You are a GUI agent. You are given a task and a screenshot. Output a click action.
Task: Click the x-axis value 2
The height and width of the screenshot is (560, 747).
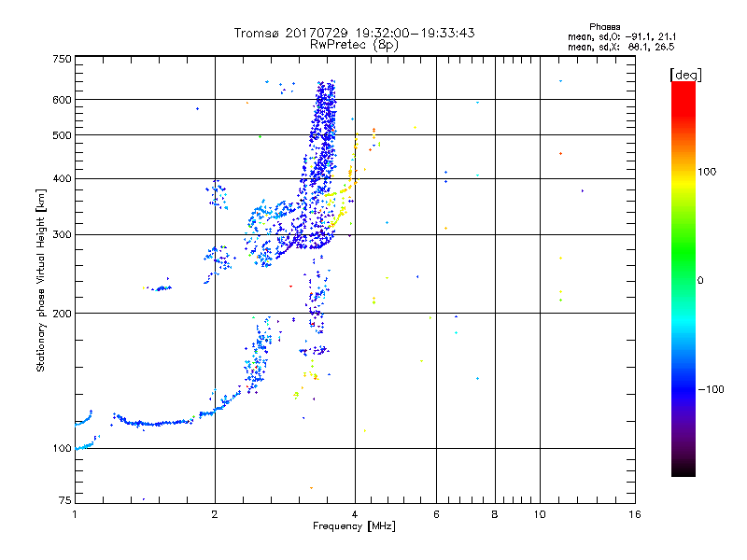[x=215, y=514]
